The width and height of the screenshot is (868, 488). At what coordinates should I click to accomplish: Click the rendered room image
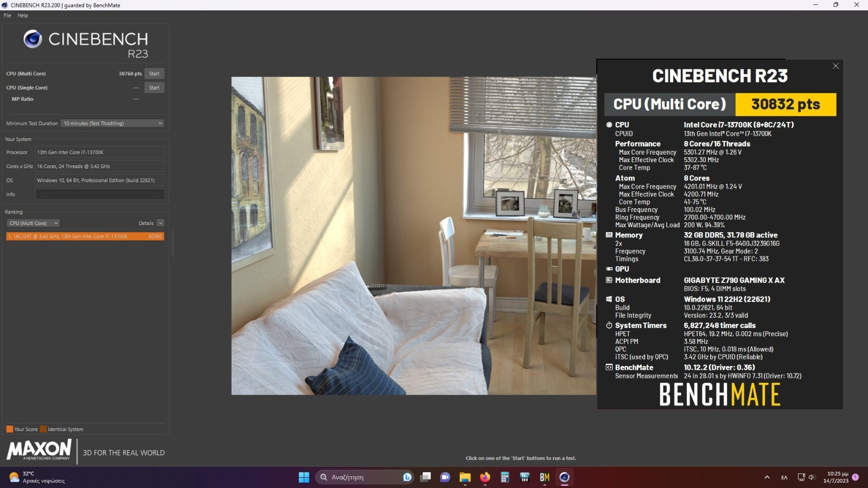pyautogui.click(x=413, y=236)
